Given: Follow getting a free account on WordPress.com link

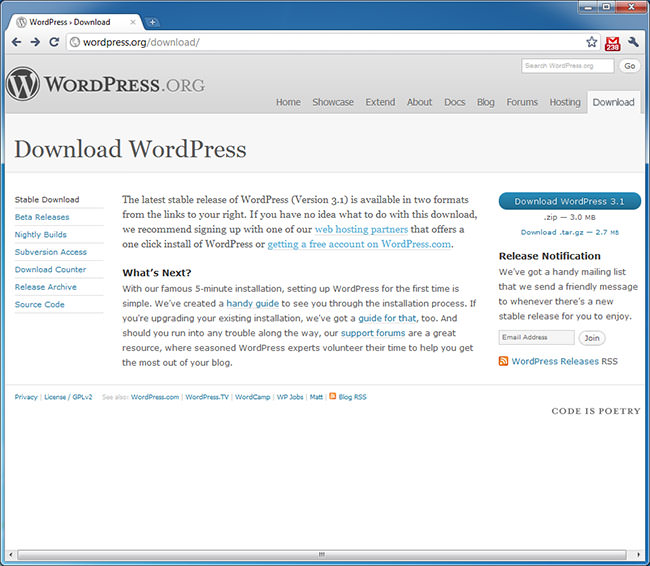Looking at the screenshot, I should (359, 244).
